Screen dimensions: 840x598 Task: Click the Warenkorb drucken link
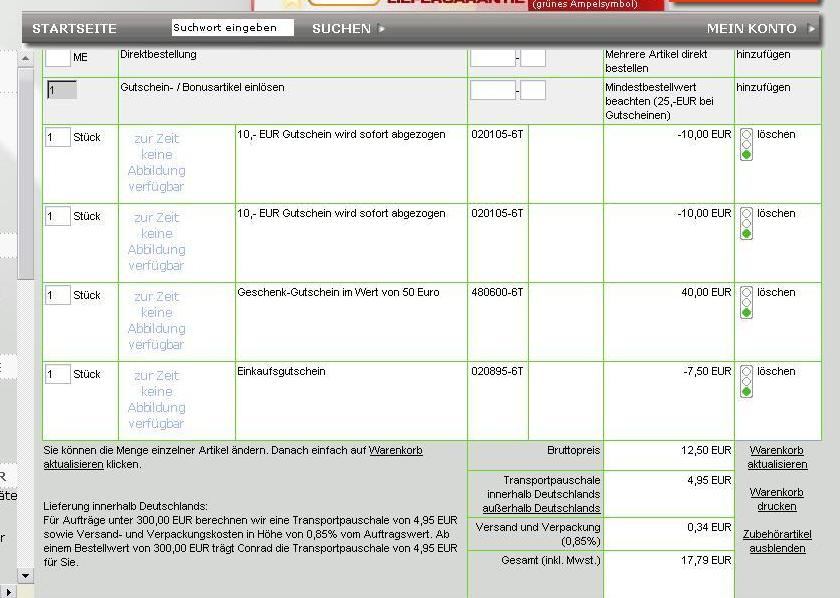[x=777, y=499]
